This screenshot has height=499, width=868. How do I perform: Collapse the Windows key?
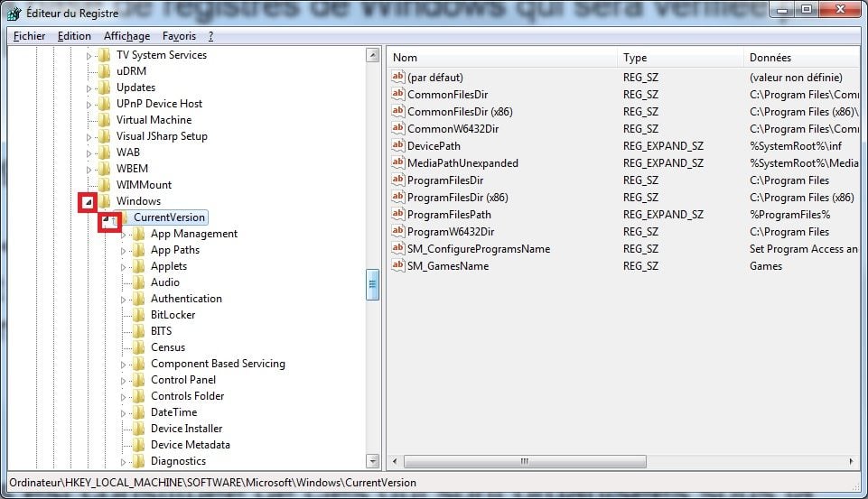click(88, 202)
